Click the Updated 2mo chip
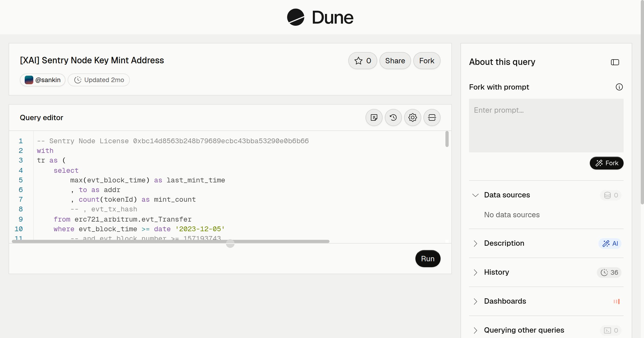The width and height of the screenshot is (644, 338). (99, 80)
